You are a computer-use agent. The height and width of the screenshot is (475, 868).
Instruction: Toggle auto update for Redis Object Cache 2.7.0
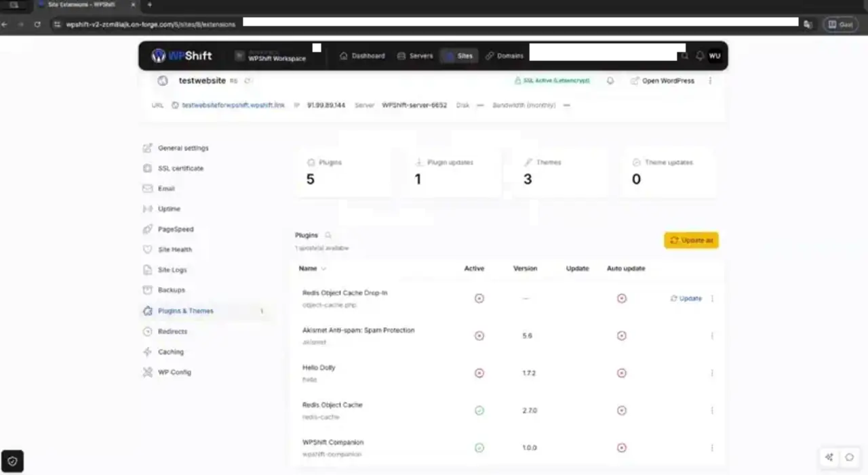coord(622,410)
